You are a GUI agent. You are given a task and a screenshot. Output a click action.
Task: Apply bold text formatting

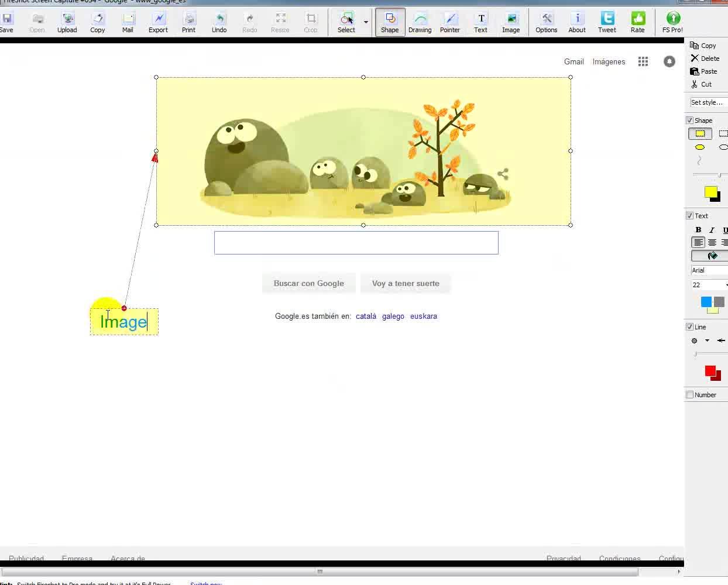[698, 230]
